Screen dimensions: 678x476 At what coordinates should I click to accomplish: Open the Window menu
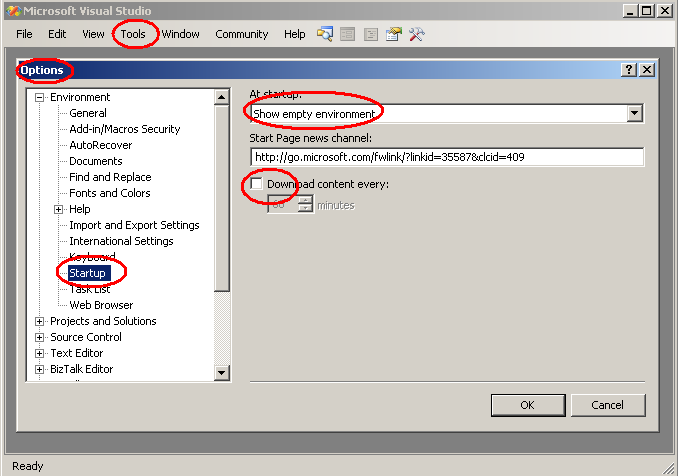(x=181, y=34)
